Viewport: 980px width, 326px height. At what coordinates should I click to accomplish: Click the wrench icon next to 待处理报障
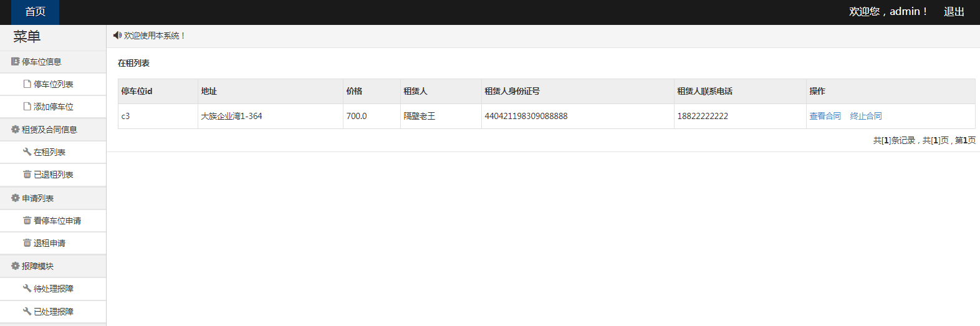point(27,289)
